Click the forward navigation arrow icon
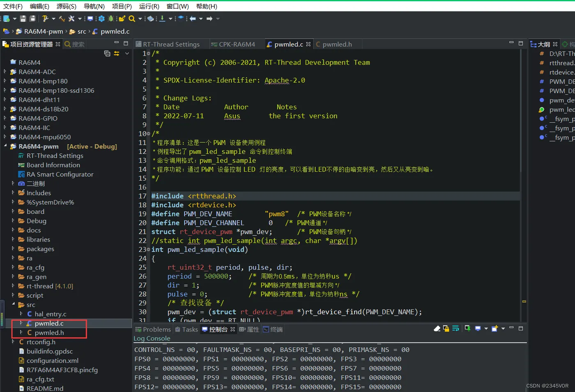Image resolution: width=575 pixels, height=392 pixels. pyautogui.click(x=209, y=18)
